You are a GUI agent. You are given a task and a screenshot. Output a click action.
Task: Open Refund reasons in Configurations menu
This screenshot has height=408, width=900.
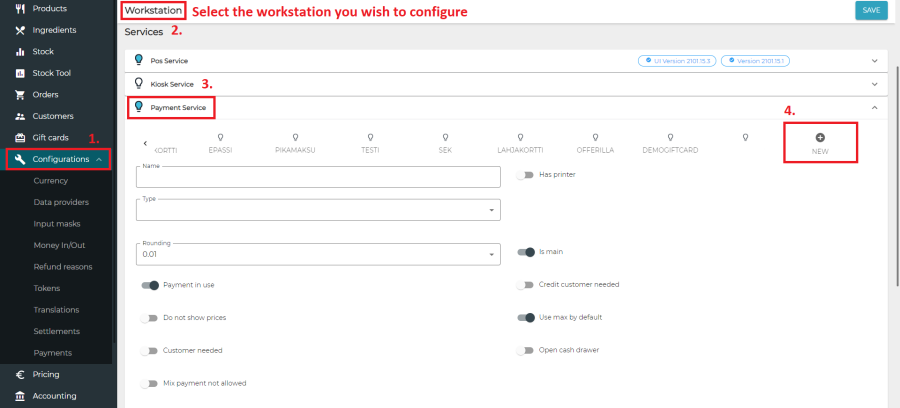point(63,267)
